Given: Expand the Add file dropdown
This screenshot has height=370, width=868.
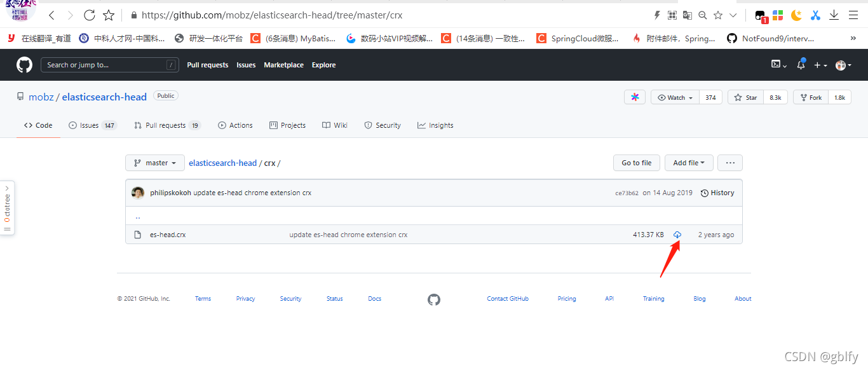Looking at the screenshot, I should tap(689, 163).
